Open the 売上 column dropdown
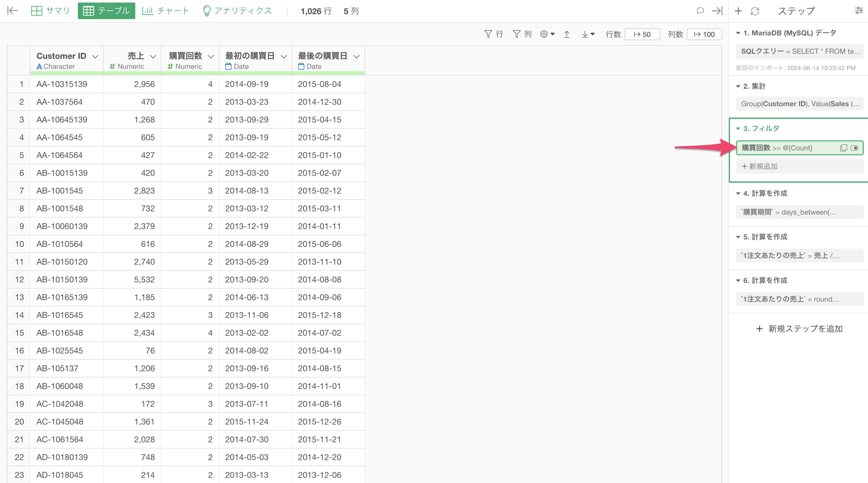 click(153, 56)
